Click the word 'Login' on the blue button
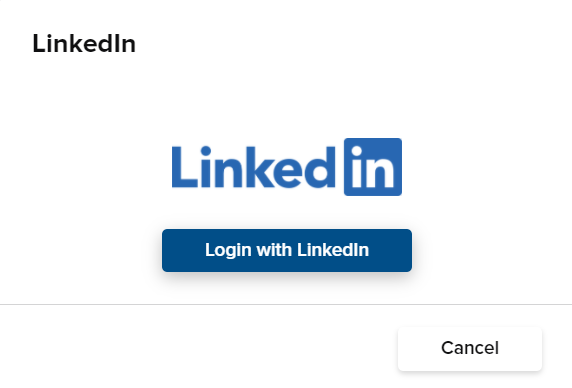Screen dimensions: 572x388 [228, 251]
